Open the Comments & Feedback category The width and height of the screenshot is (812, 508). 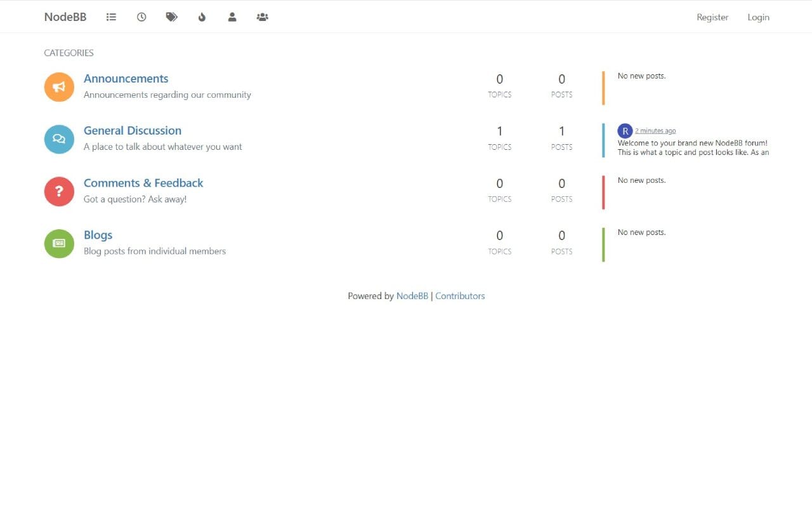tap(143, 182)
